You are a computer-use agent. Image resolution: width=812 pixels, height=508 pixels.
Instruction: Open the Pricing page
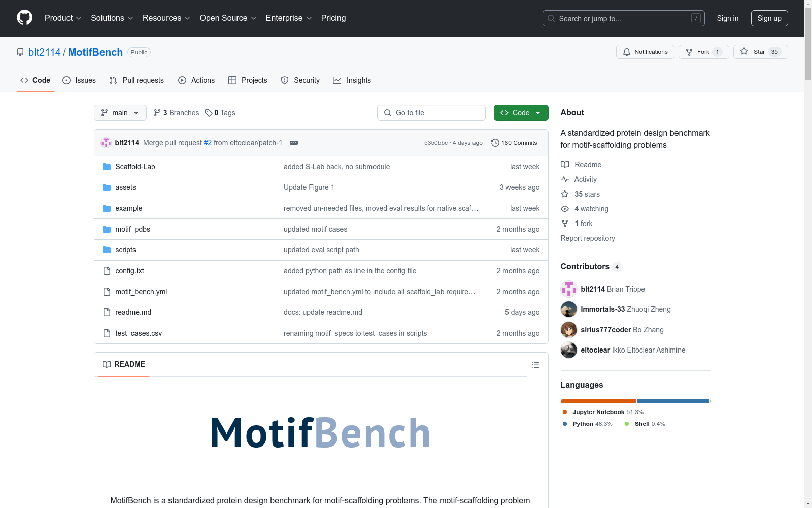pos(333,18)
